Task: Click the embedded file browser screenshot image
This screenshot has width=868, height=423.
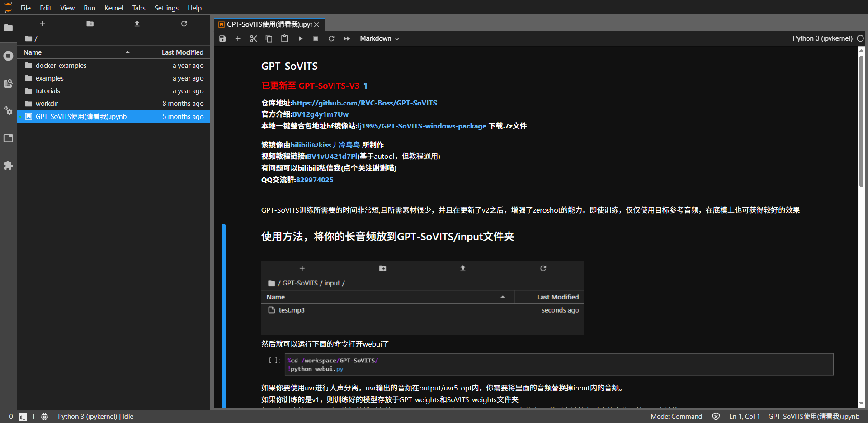Action: [422, 298]
